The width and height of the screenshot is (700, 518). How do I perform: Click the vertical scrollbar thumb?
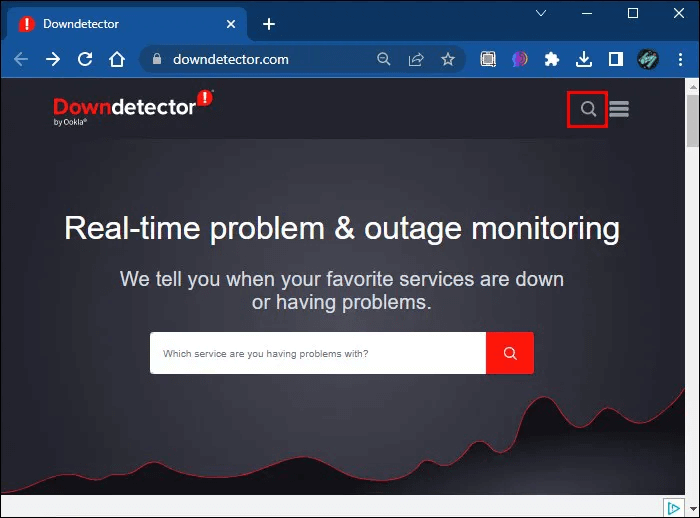692,121
